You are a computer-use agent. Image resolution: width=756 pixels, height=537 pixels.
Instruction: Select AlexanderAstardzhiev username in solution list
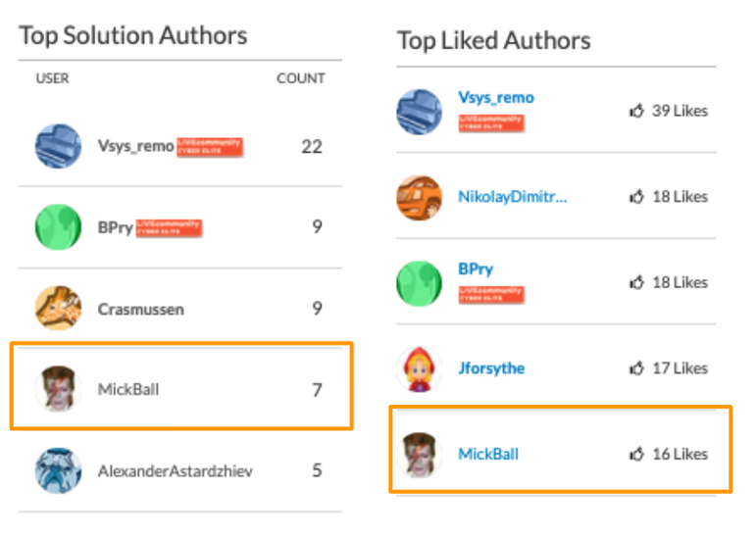coord(175,471)
